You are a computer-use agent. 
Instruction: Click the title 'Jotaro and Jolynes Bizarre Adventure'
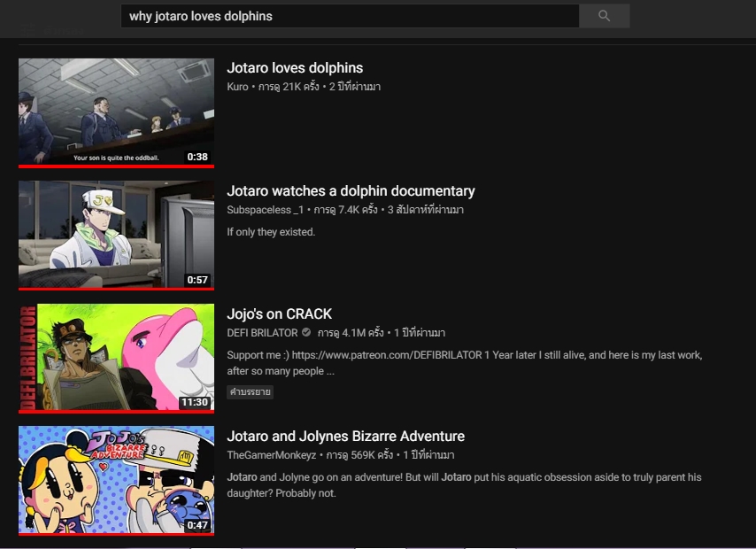click(346, 437)
